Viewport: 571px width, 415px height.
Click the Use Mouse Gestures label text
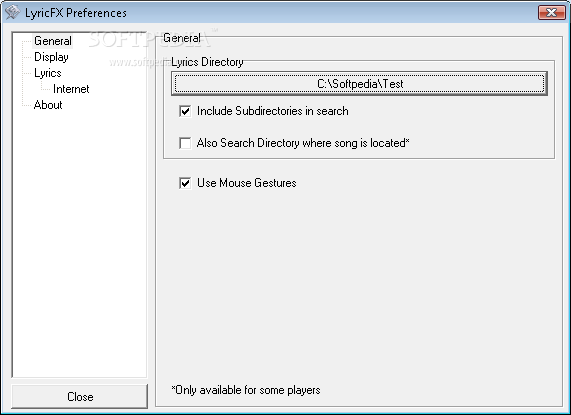coord(247,183)
